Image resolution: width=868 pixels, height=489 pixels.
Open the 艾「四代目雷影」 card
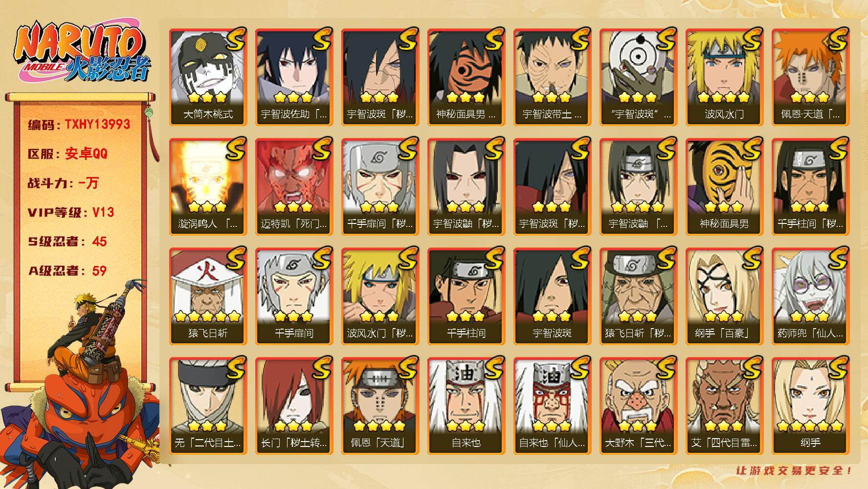(724, 406)
